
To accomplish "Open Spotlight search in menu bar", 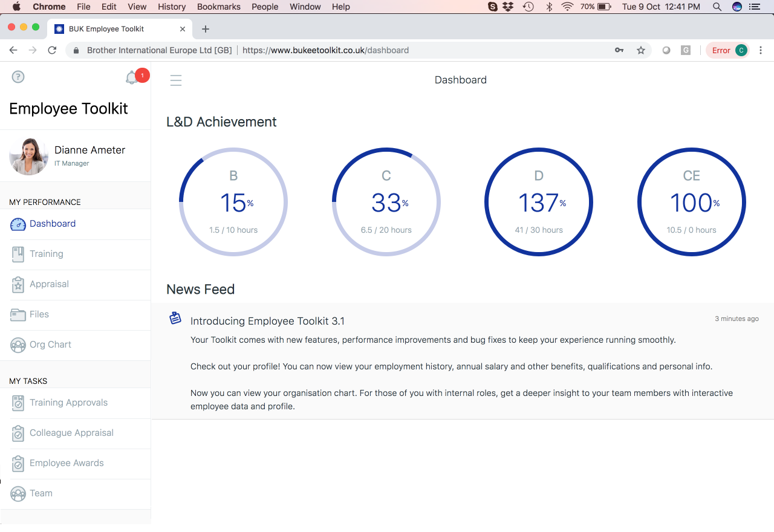I will point(717,7).
